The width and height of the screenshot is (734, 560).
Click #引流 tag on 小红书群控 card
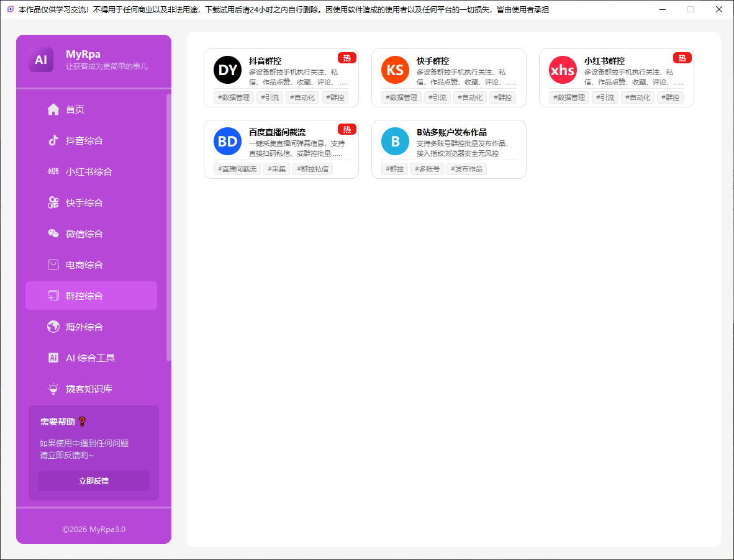[x=605, y=97]
